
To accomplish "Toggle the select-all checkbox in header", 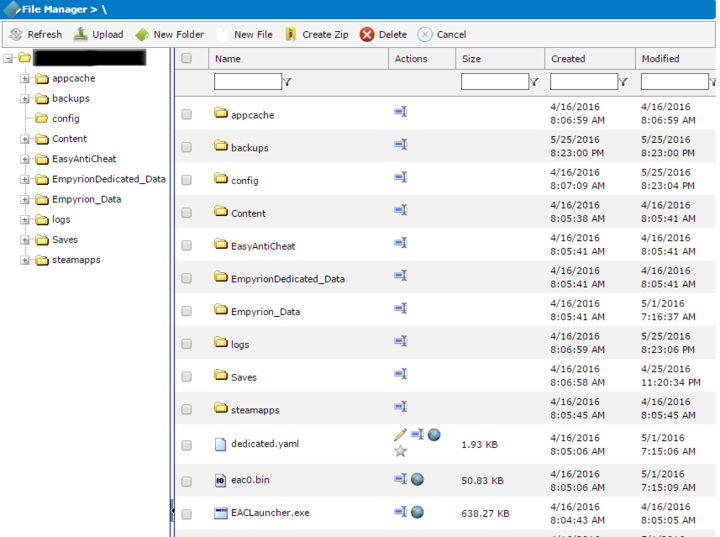I will [x=186, y=59].
